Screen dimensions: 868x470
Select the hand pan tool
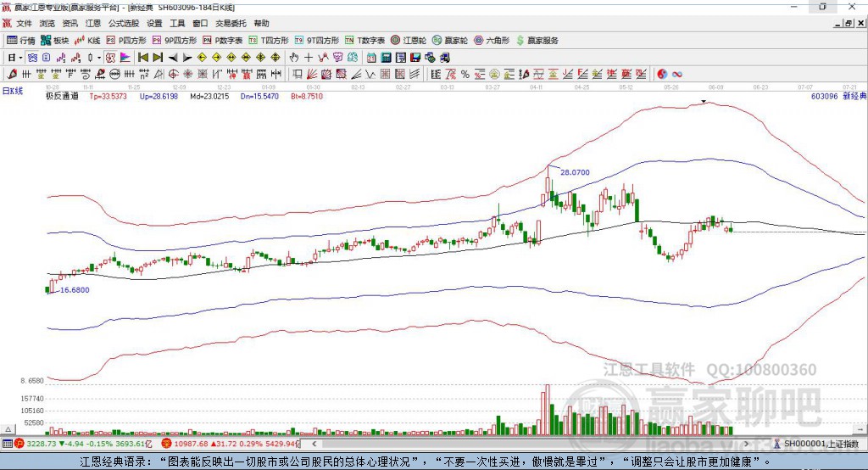[x=294, y=58]
